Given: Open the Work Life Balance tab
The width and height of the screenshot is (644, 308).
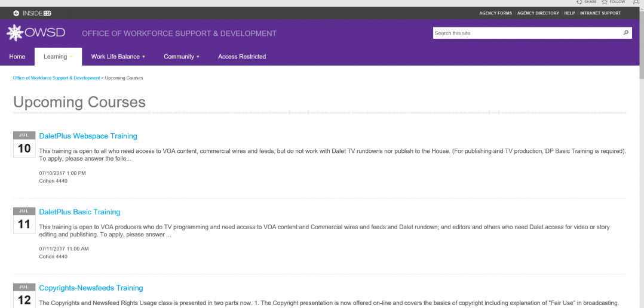Looking at the screenshot, I should (115, 57).
